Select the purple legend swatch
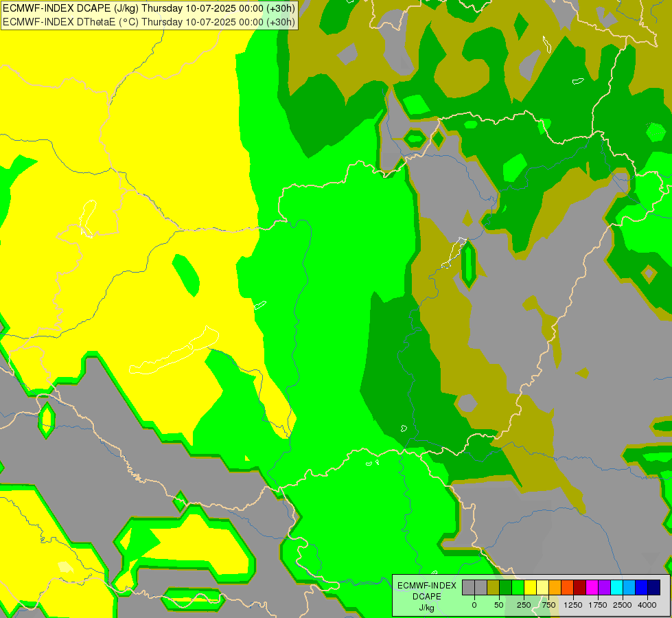 click(x=604, y=588)
